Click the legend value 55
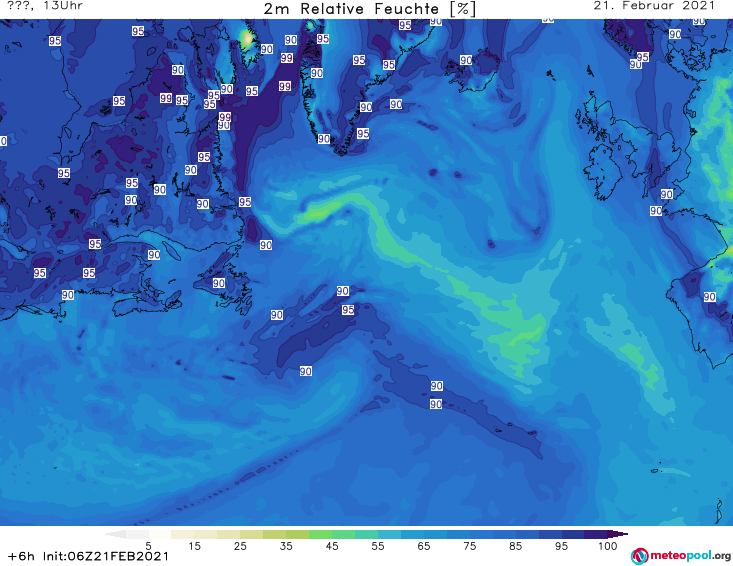Viewport: 733px width, 566px height. 378,546
